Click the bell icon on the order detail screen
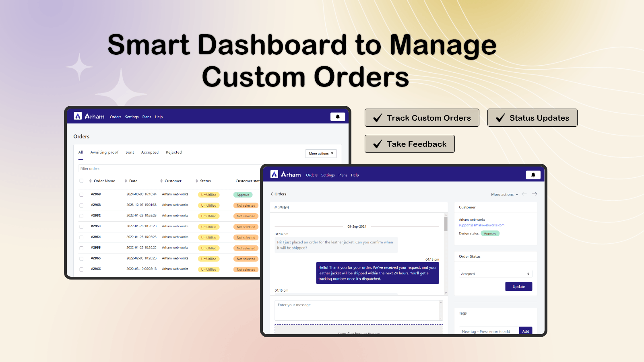 pos(534,175)
